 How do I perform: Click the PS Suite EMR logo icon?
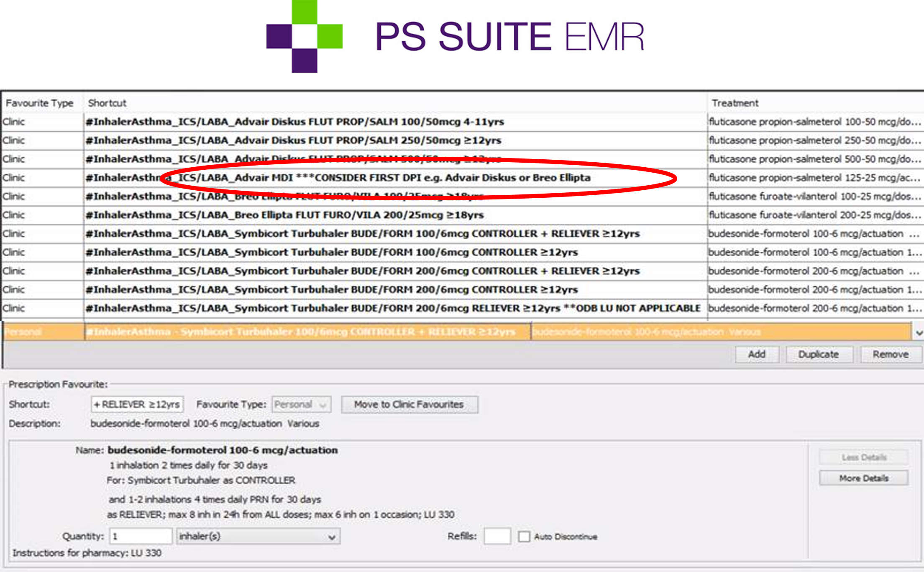click(x=305, y=36)
